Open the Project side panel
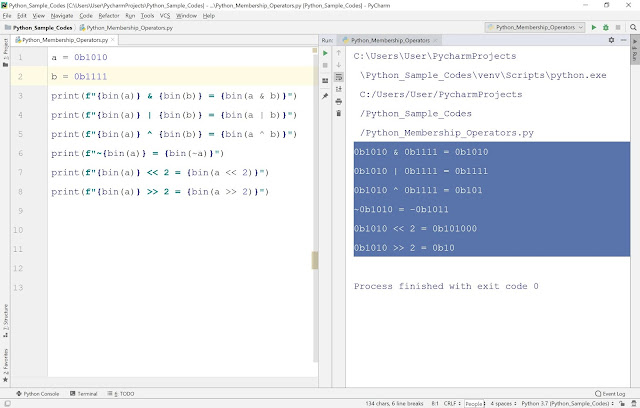This screenshot has width=640, height=408. click(x=5, y=52)
